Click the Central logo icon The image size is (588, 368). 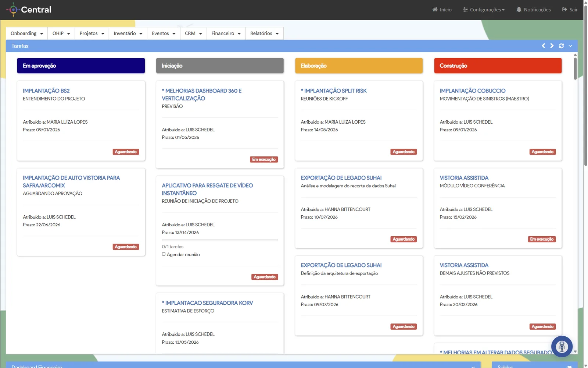tap(13, 10)
